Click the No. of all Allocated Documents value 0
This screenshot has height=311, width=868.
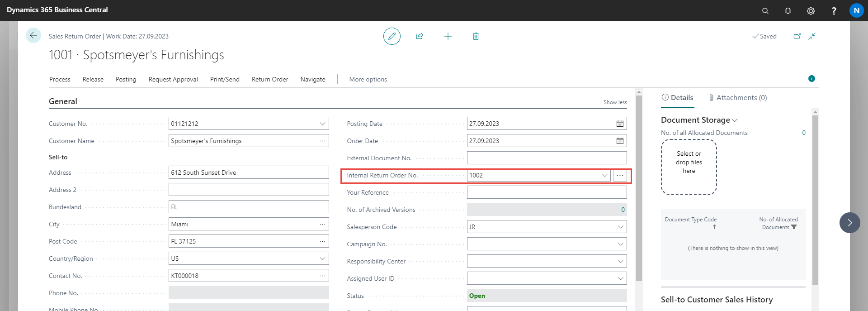804,133
